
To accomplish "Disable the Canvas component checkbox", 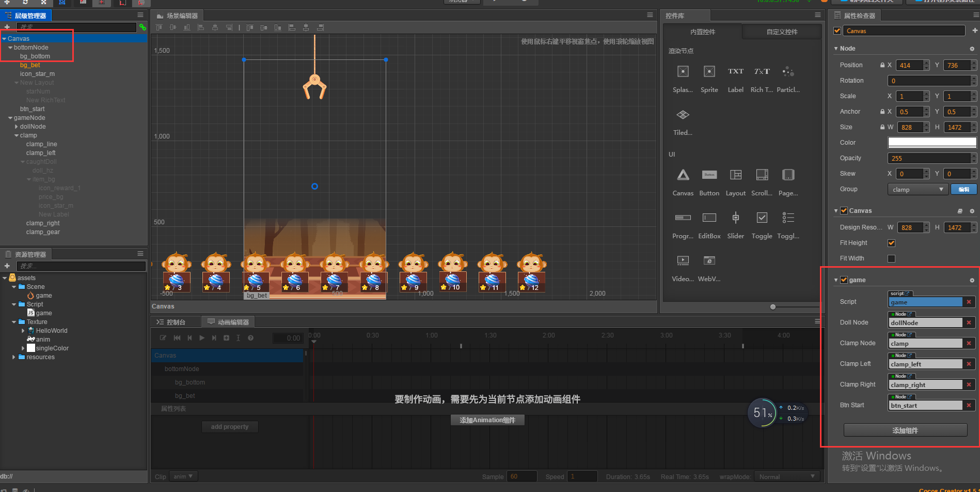I will [844, 211].
